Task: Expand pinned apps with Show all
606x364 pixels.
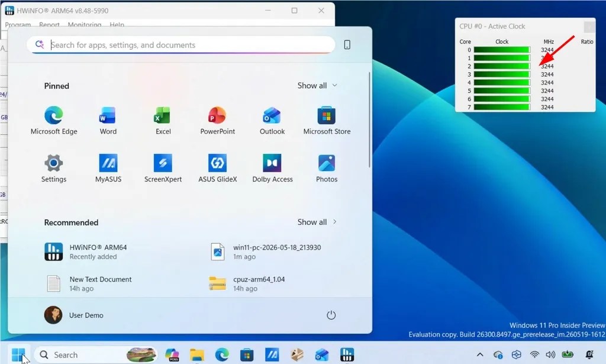Action: 317,85
